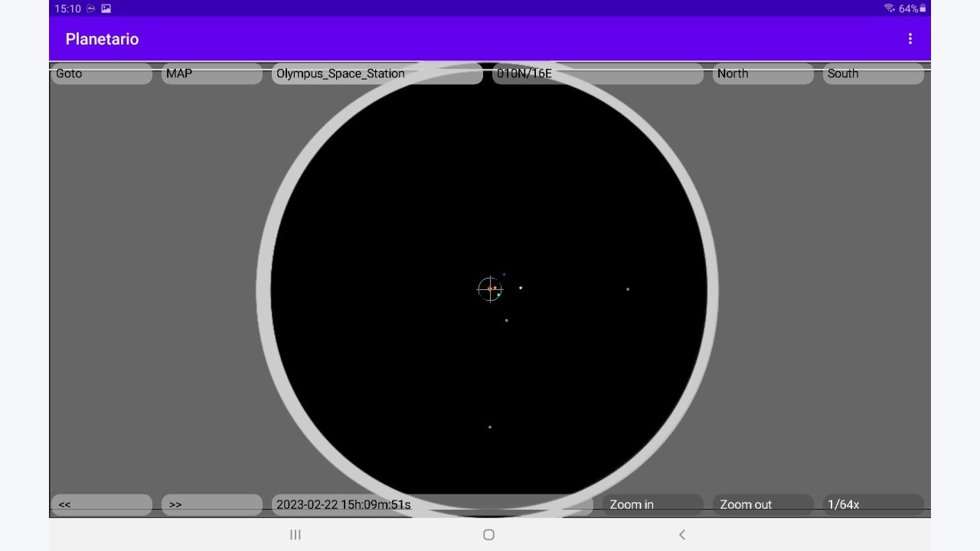This screenshot has width=980, height=551.
Task: Select the Olympus_Space_Station field
Action: 377,73
